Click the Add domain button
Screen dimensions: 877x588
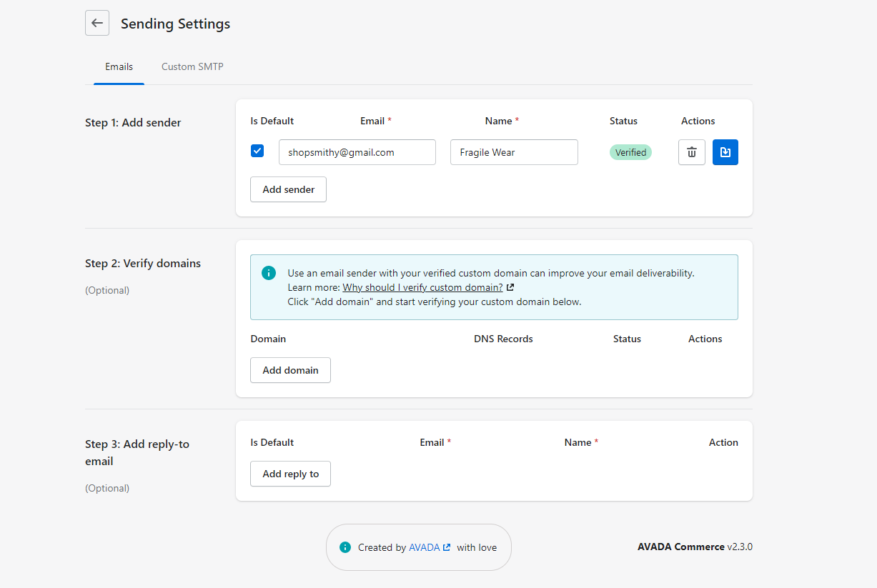point(290,370)
